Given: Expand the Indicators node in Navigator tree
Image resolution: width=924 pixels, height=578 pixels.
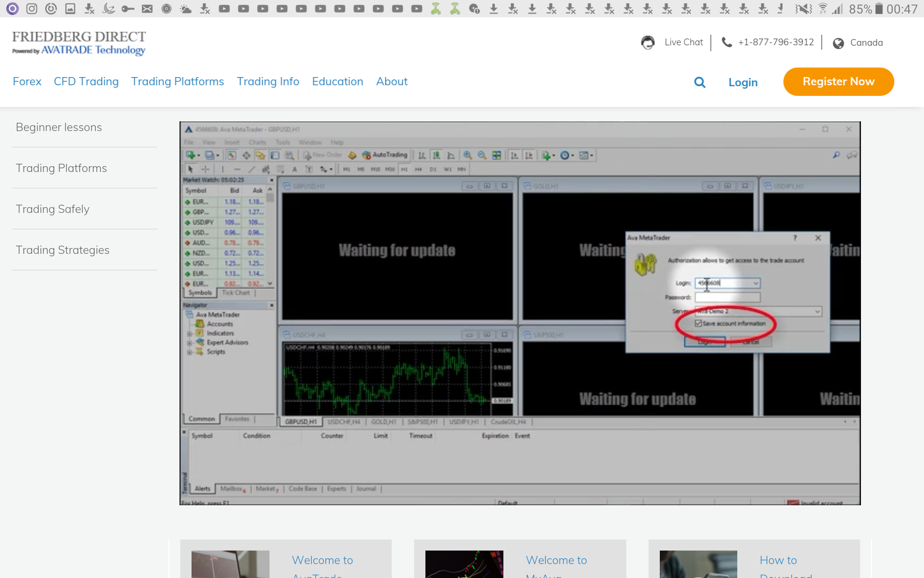Looking at the screenshot, I should pos(190,333).
